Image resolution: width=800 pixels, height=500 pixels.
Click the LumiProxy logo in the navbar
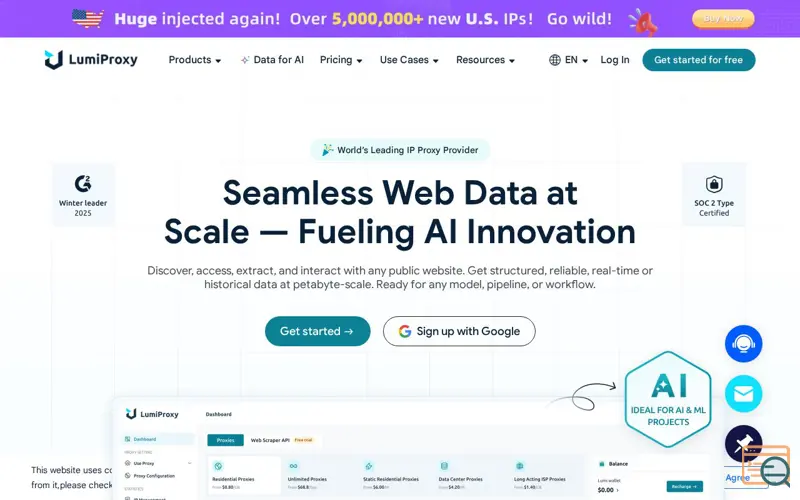coord(91,60)
